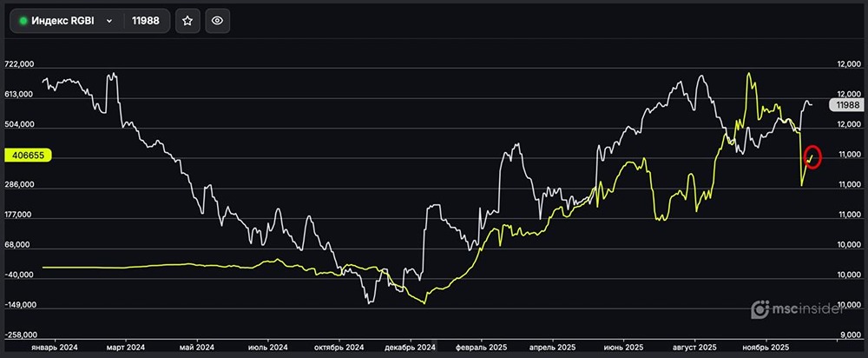Select the Индекс RGBI instrument name

(x=63, y=21)
